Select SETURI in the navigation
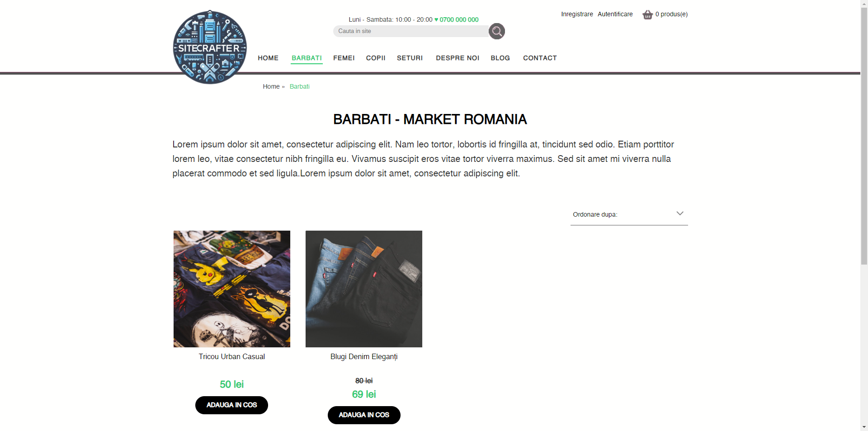This screenshot has height=431, width=868. pyautogui.click(x=410, y=58)
